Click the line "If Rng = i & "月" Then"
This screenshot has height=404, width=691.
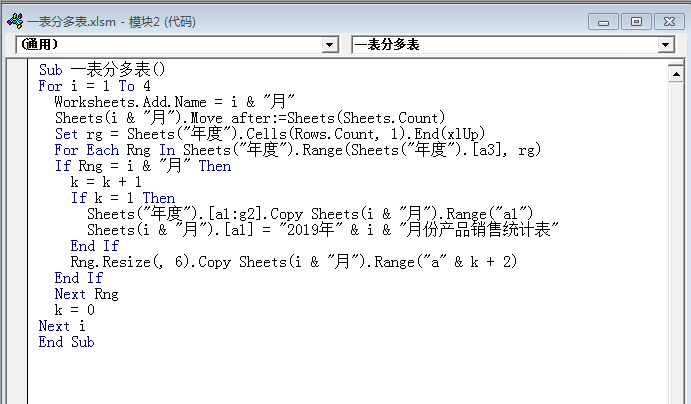[143, 166]
